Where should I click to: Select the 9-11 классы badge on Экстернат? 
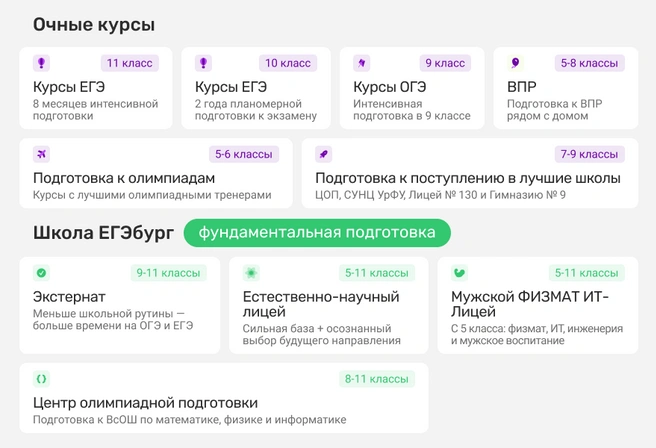pyautogui.click(x=169, y=273)
